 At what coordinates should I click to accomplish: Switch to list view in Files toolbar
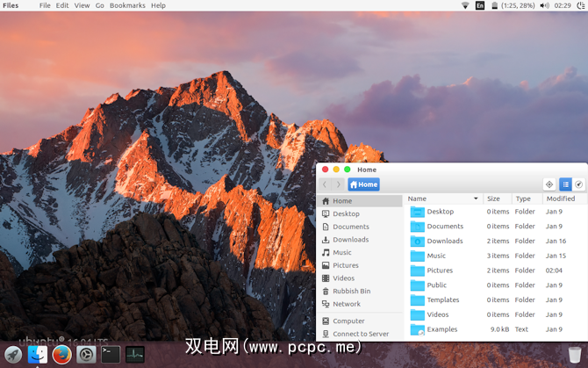pyautogui.click(x=565, y=184)
